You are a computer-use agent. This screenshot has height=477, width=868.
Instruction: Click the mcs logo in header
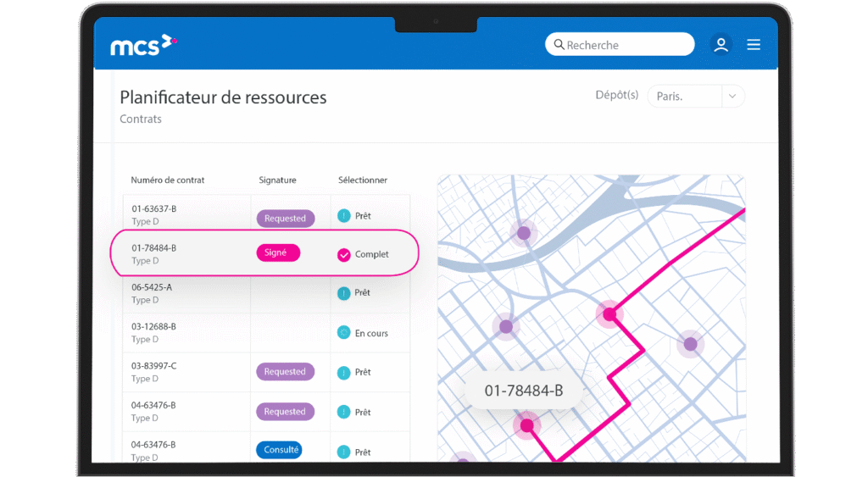(x=143, y=46)
